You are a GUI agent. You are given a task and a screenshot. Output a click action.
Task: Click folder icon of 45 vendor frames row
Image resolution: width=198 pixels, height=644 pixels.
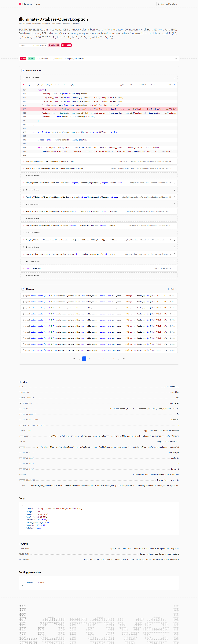point(24,261)
